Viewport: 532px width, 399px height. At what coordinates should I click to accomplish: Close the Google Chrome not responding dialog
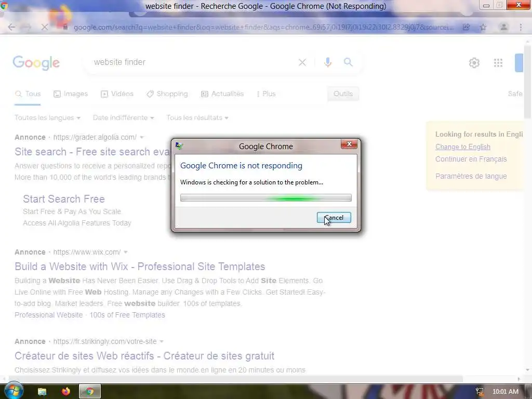pos(349,144)
